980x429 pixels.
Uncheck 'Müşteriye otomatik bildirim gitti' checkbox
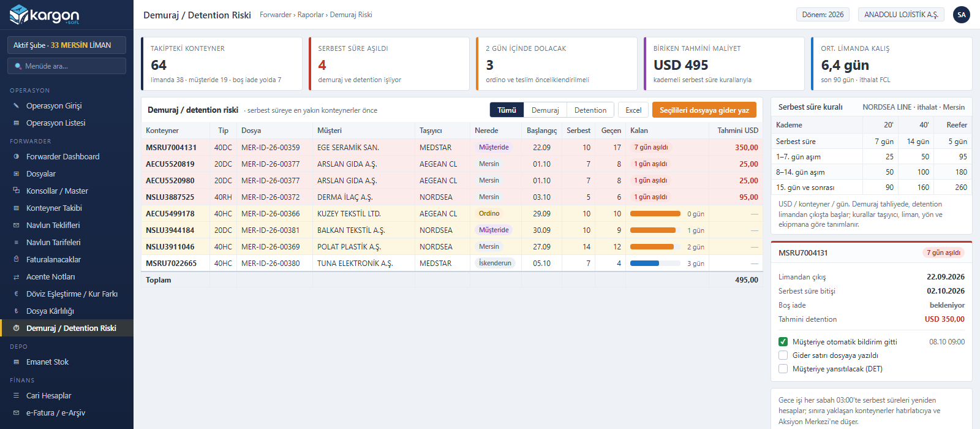783,342
